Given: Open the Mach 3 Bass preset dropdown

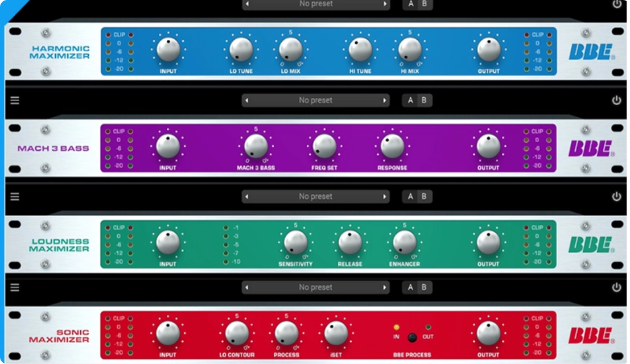Looking at the screenshot, I should coord(316,100).
